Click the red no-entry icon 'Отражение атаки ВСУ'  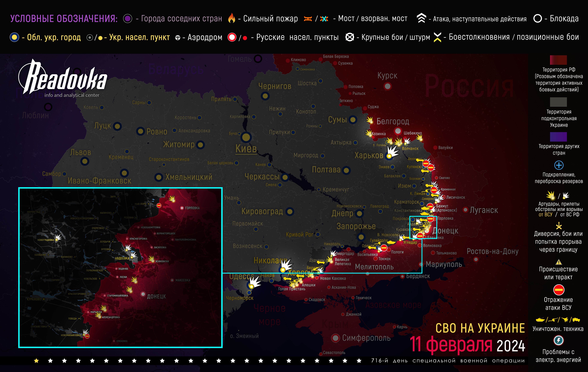pos(559,290)
